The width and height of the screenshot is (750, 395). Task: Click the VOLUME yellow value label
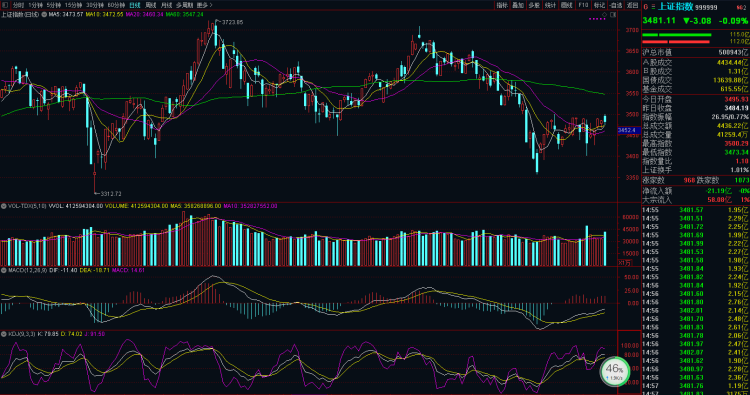136,206
